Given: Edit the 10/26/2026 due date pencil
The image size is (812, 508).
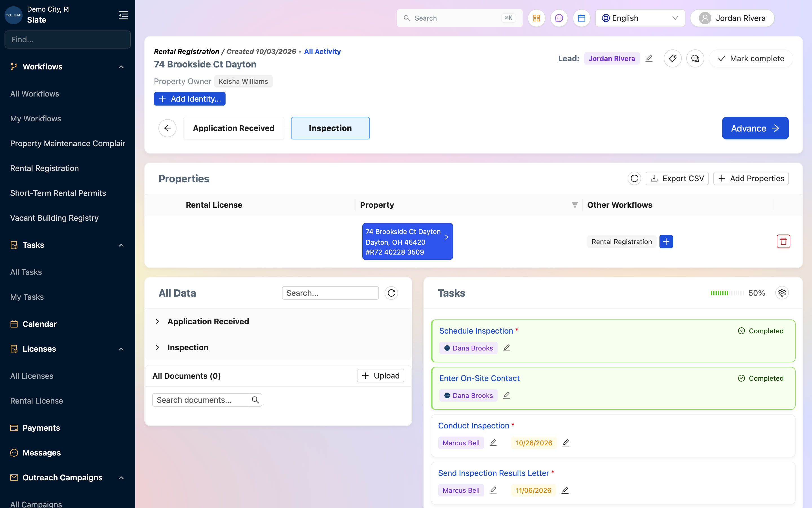Looking at the screenshot, I should pos(566,443).
